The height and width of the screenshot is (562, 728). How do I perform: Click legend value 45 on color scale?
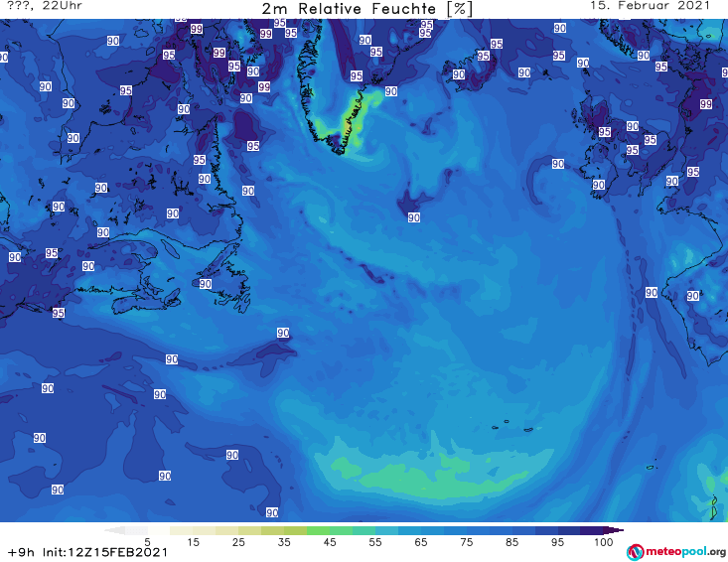pos(330,542)
